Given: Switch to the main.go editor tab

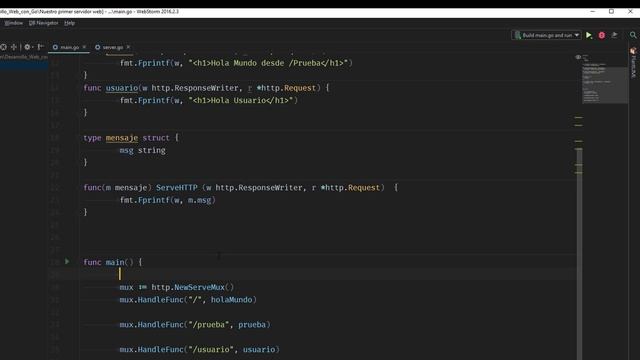Looking at the screenshot, I should coord(69,47).
